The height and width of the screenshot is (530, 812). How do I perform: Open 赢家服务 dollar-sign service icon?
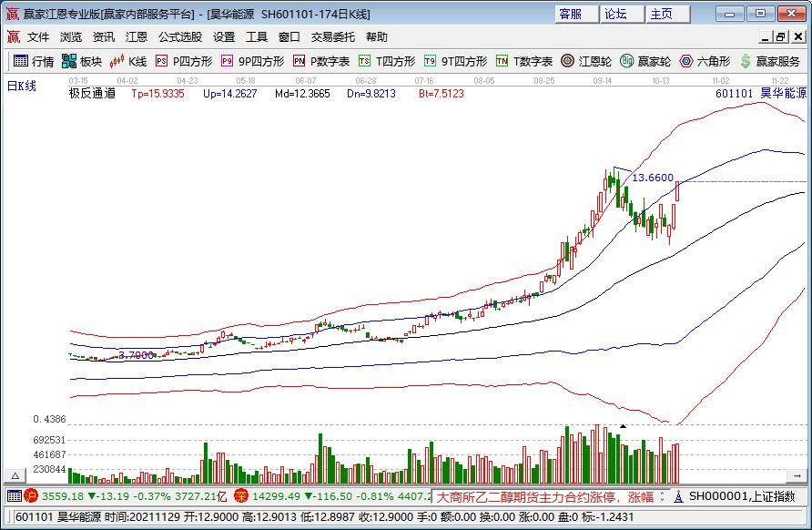point(769,61)
